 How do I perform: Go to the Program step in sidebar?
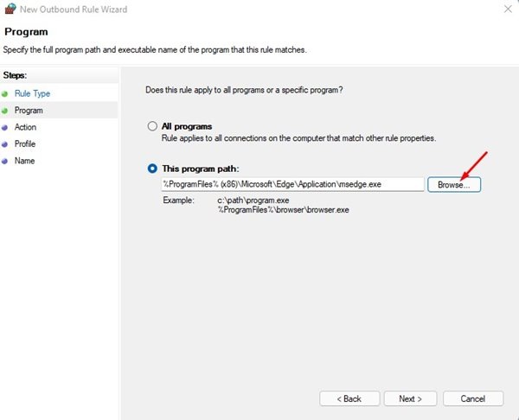(29, 111)
